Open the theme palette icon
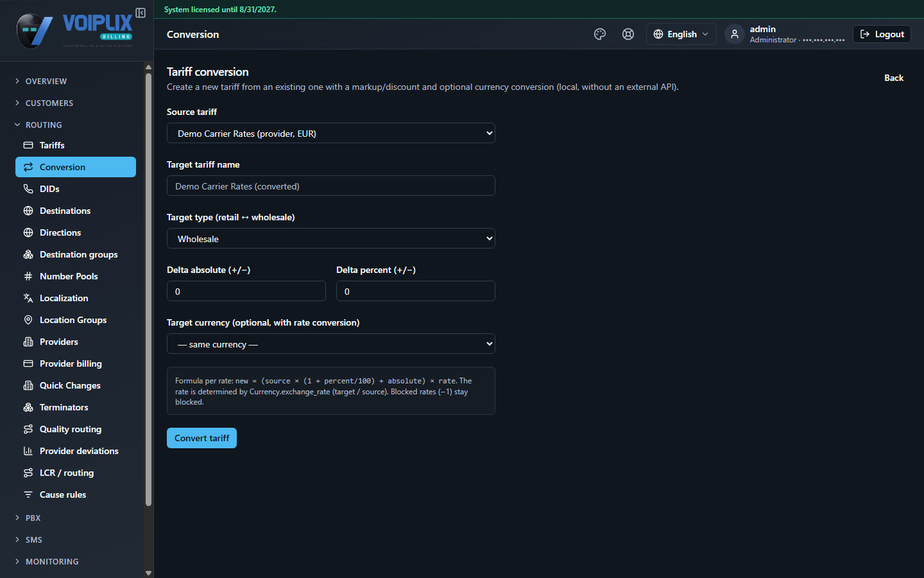The image size is (924, 578). point(600,34)
